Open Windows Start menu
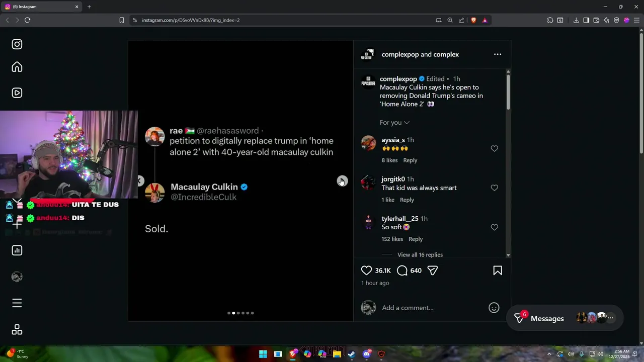Viewport: 644px width, 362px height. coord(263,354)
